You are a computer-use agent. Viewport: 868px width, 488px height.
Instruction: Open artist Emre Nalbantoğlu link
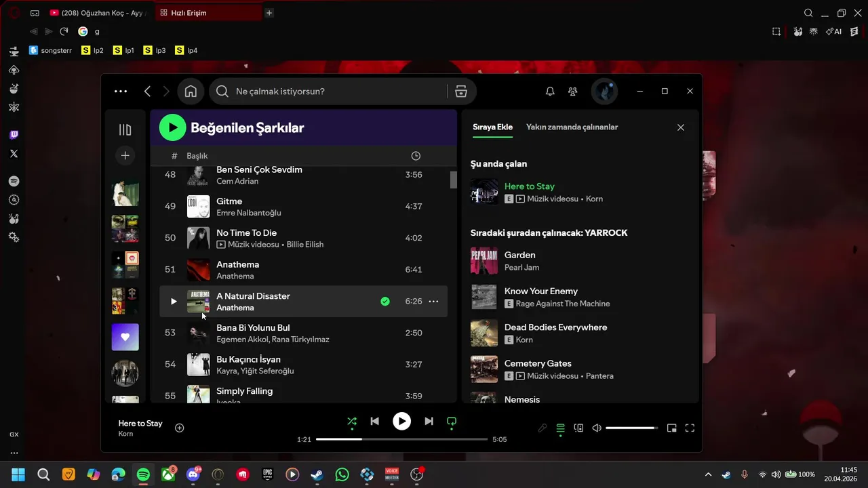[x=248, y=213]
